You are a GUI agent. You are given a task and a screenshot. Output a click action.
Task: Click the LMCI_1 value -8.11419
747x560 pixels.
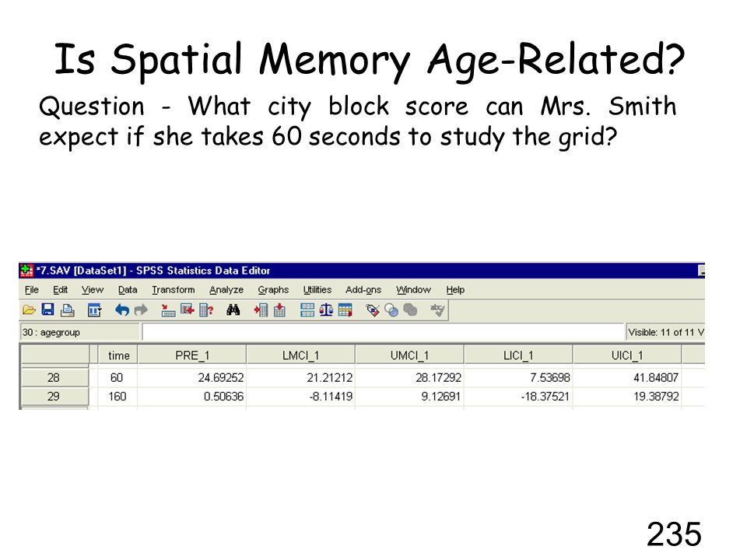click(300, 396)
